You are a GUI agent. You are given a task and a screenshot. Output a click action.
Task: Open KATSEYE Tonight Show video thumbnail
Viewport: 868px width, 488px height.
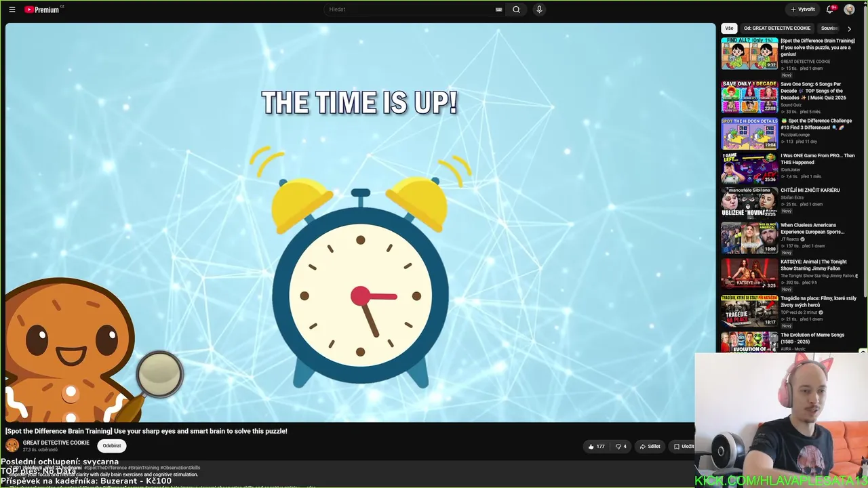click(749, 273)
